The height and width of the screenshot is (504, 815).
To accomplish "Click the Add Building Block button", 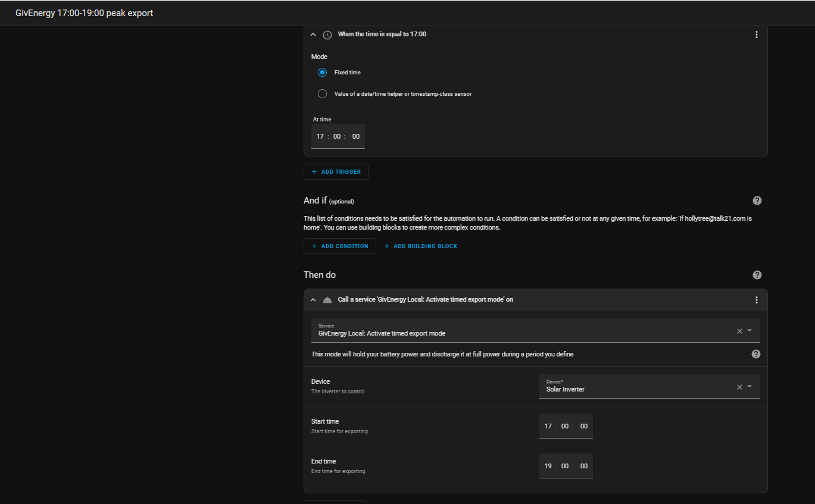I will [421, 246].
